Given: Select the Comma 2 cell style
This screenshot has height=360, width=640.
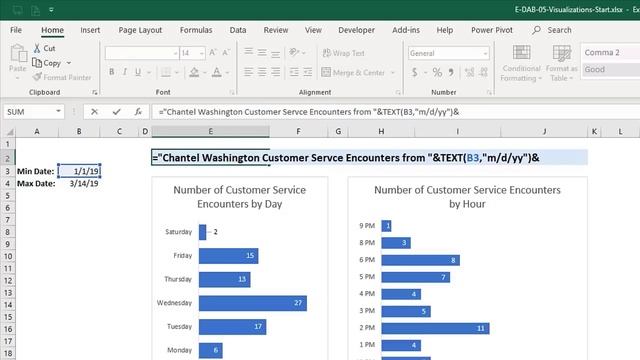Looking at the screenshot, I should click(x=611, y=53).
